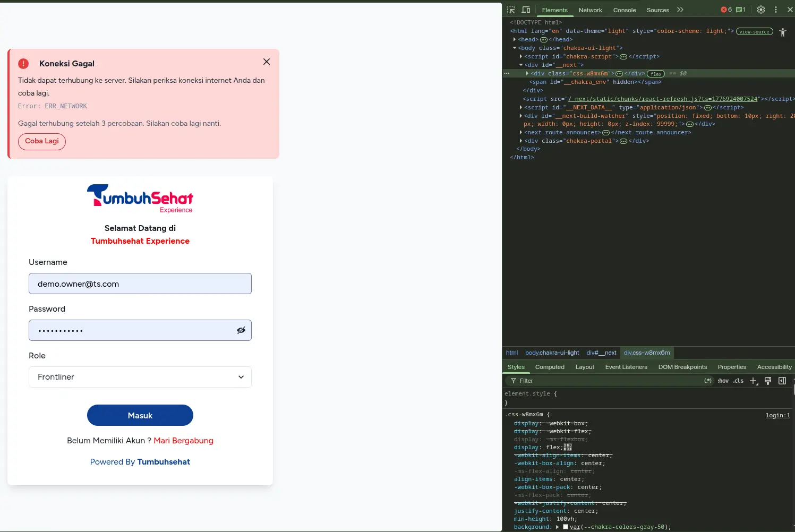Open the Role dropdown showing Frontliner
This screenshot has height=532, width=795.
[x=140, y=377]
